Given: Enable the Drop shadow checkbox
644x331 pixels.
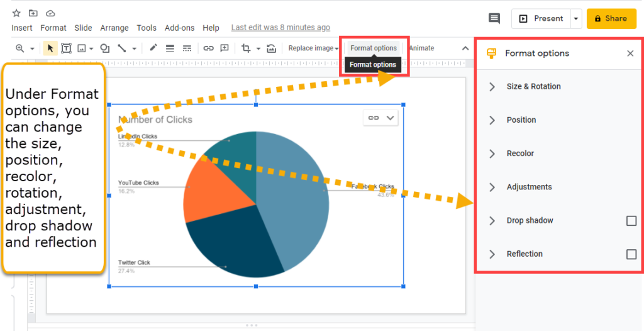Looking at the screenshot, I should click(631, 221).
